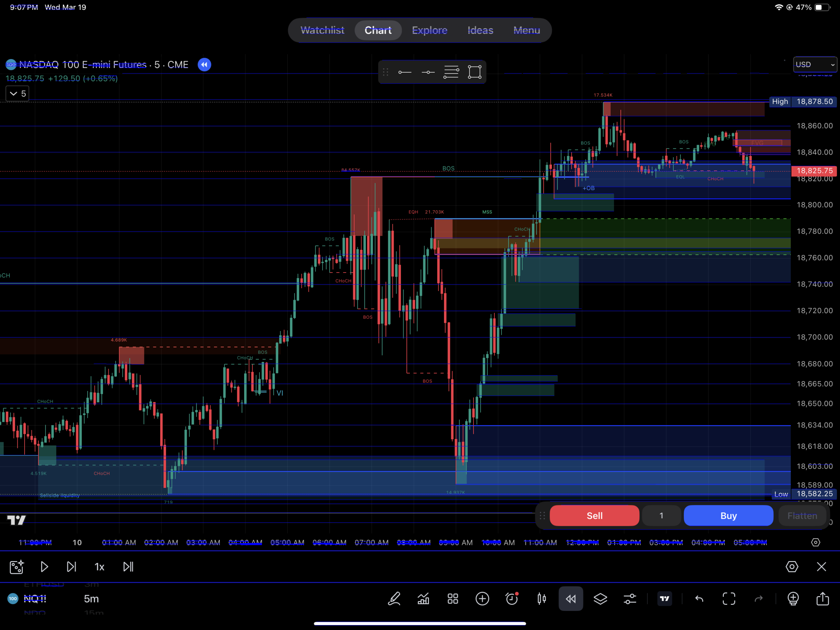Share the chart
Viewport: 840px width, 630px height.
823,598
